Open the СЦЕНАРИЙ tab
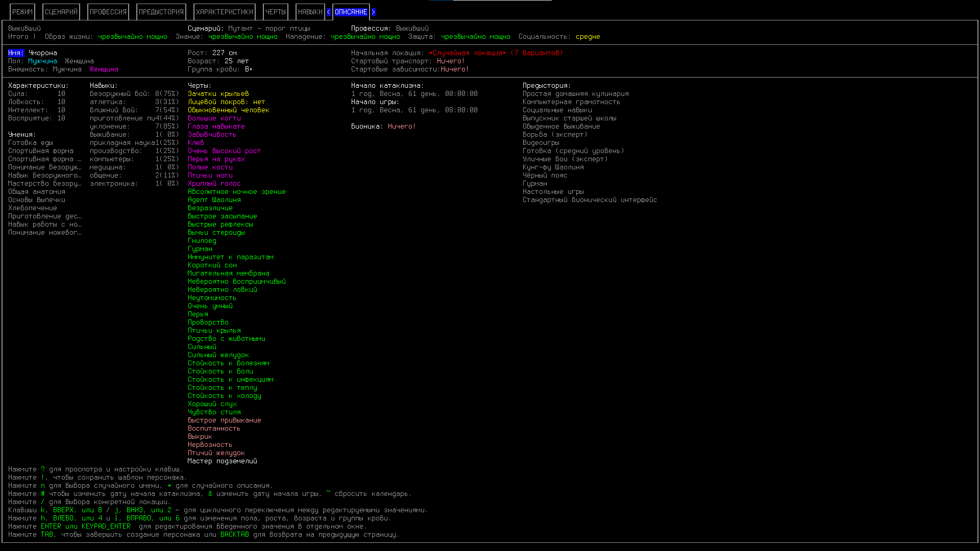 pyautogui.click(x=61, y=12)
